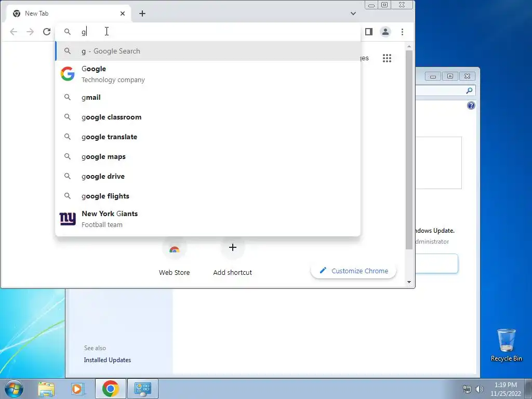Click search magnifier in Control Panel window
This screenshot has width=532, height=399.
pos(469,90)
